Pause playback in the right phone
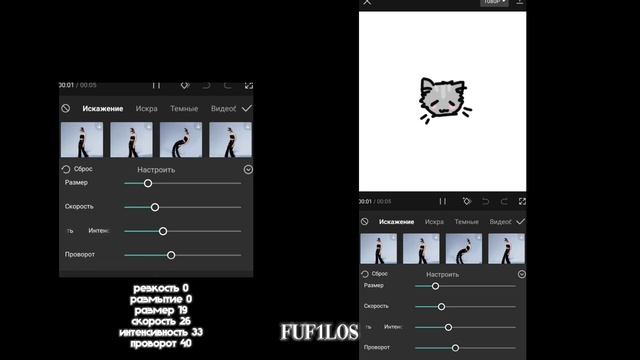The height and width of the screenshot is (360, 640). (442, 201)
